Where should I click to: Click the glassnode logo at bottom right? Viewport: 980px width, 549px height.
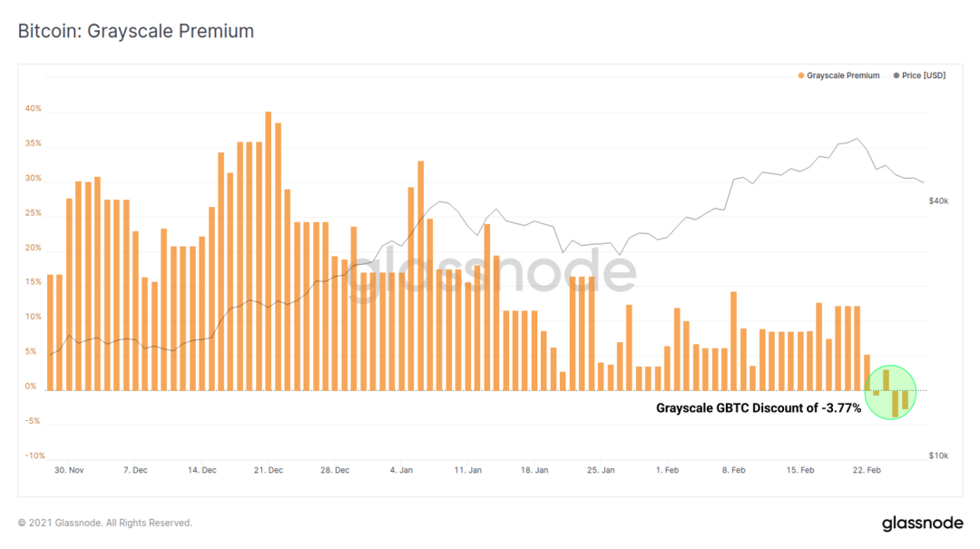click(x=923, y=523)
